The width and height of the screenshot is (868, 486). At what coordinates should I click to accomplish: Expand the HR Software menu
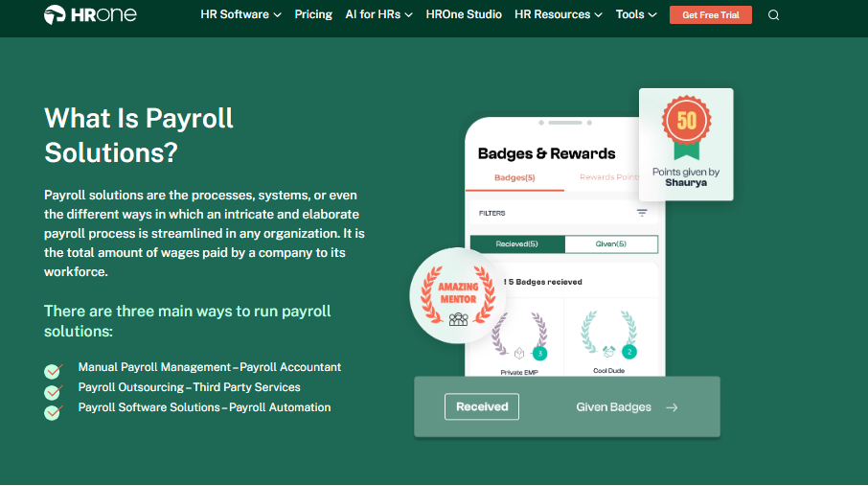(x=240, y=14)
